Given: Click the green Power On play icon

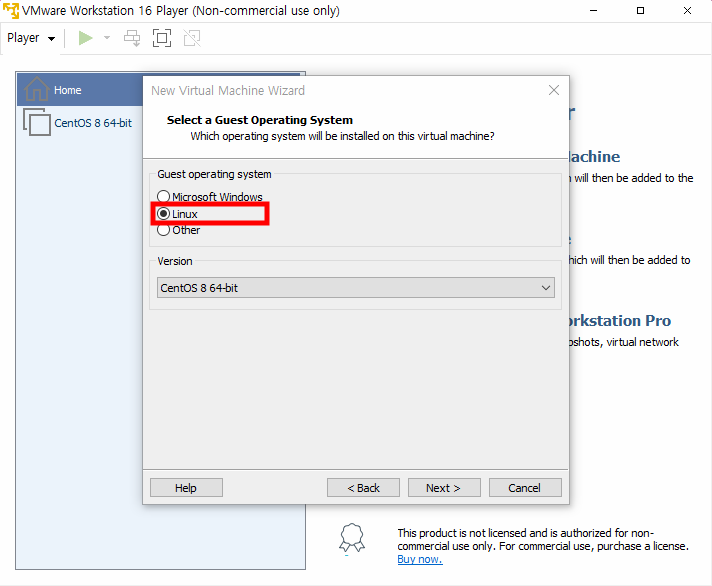Looking at the screenshot, I should coord(85,38).
